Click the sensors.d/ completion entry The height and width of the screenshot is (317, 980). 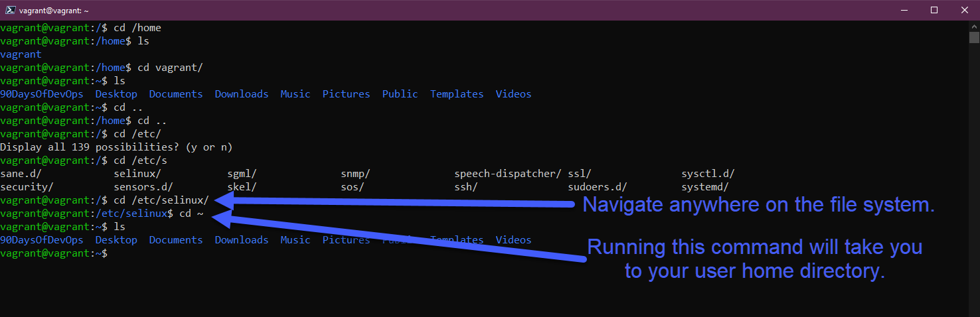[143, 187]
